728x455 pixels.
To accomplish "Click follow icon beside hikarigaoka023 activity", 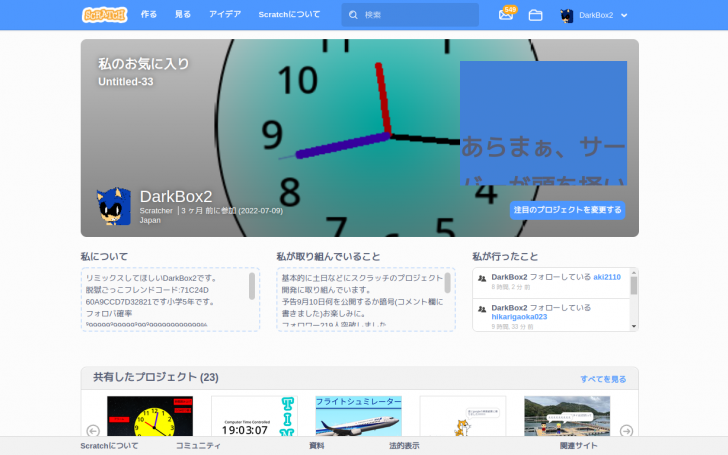I will [x=482, y=309].
